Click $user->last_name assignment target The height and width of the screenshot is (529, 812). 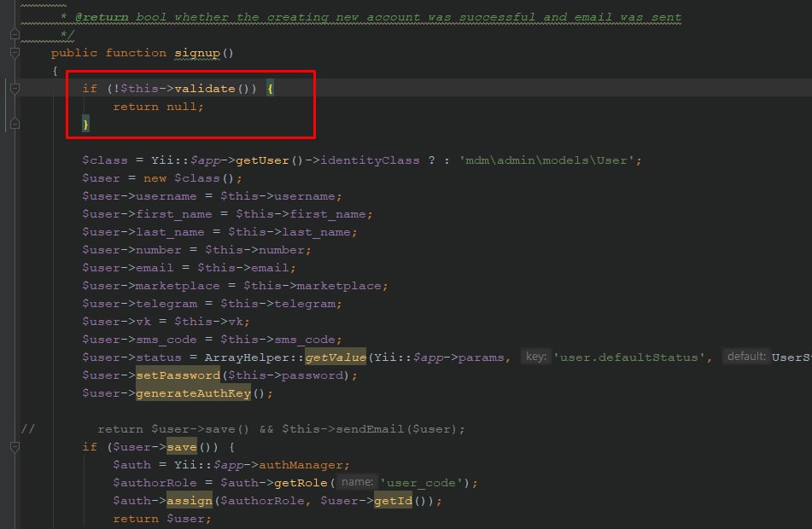(143, 232)
